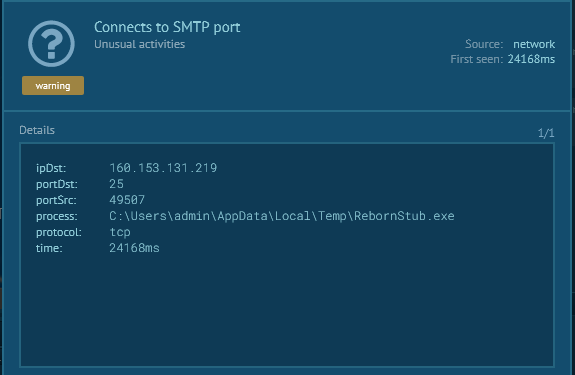
Task: Click the portSrc value 49507
Action: click(x=127, y=200)
